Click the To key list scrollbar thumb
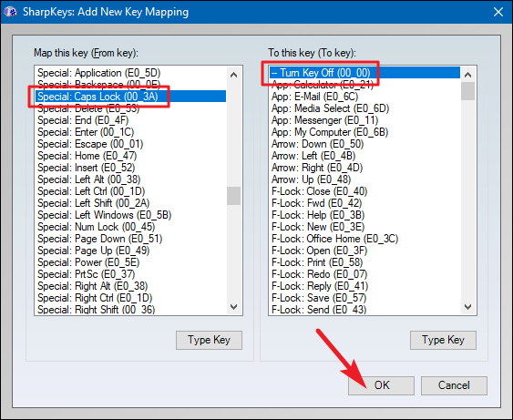 [467, 91]
